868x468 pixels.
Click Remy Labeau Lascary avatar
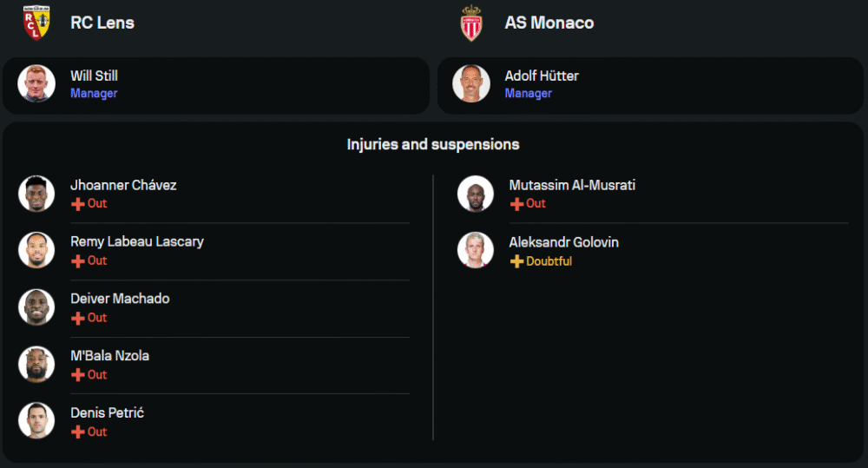pos(36,250)
